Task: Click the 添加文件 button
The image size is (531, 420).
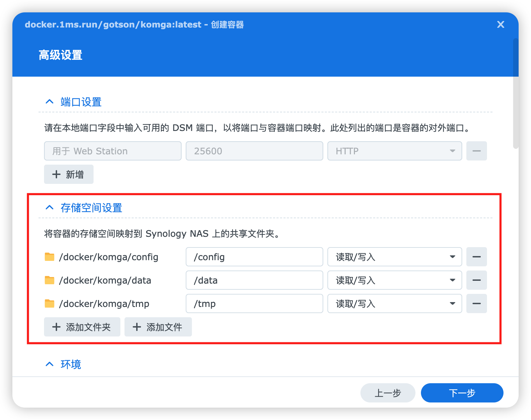Action: click(x=158, y=327)
